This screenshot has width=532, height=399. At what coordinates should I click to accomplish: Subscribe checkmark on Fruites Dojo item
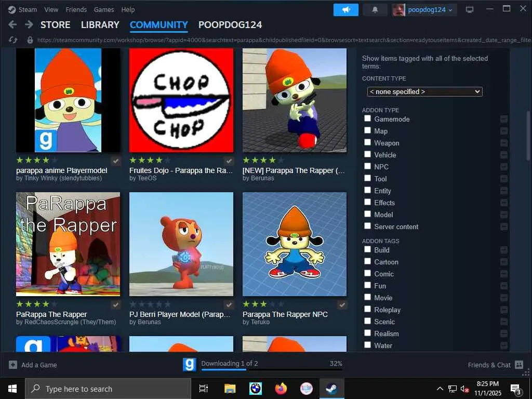click(x=229, y=161)
